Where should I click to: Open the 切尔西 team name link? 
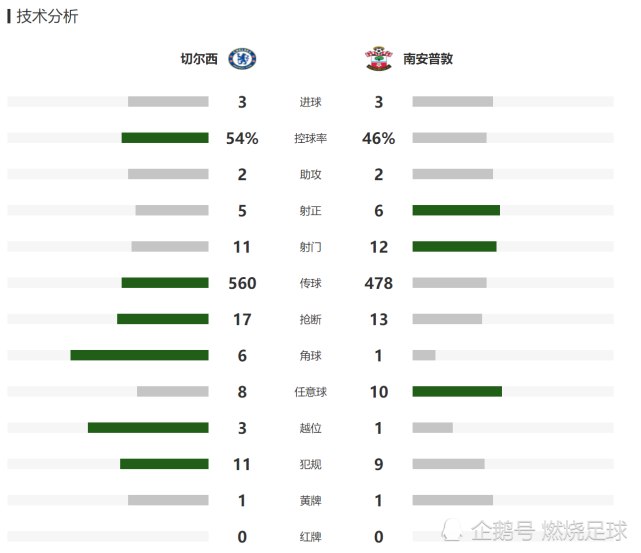[199, 59]
